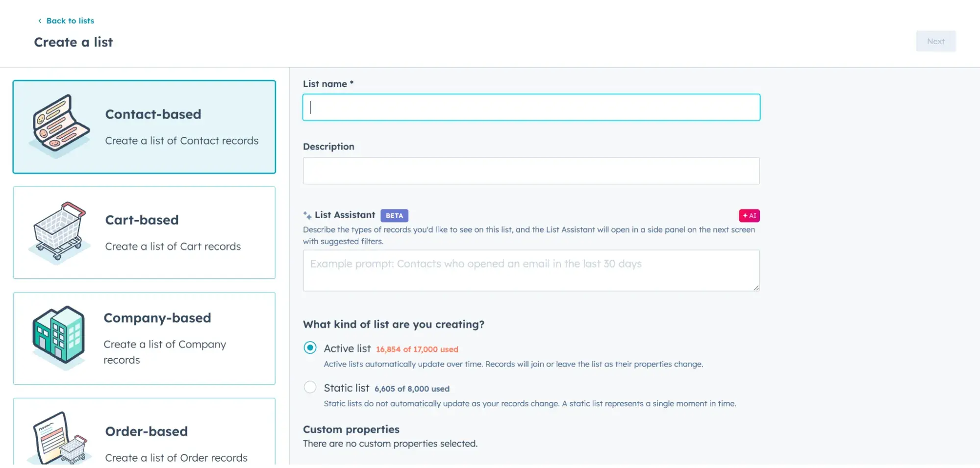Click the Contact-based card illustration
Viewport: 980px width, 468px height.
coord(60,126)
